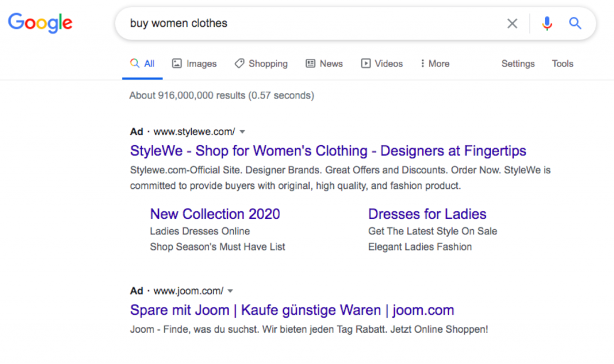Expand the dropdown arrow beside www.joom.com

click(x=230, y=291)
